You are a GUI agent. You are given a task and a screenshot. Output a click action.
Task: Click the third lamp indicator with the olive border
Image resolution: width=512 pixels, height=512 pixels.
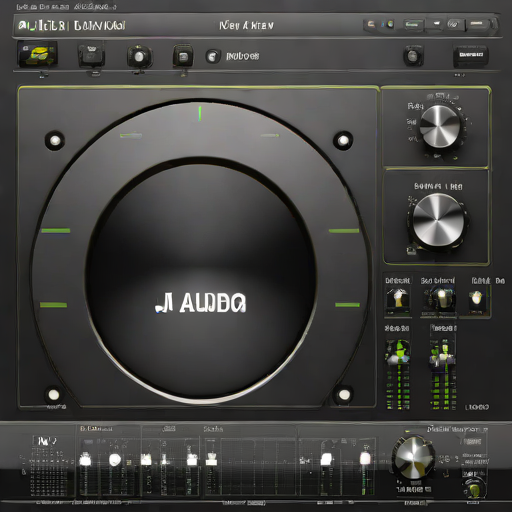477,300
